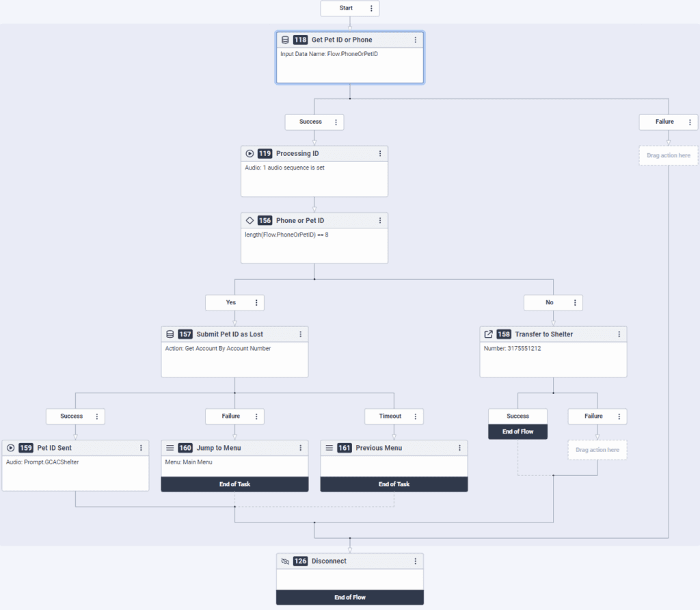Select the Timeout path label
This screenshot has height=610, width=700.
388,416
